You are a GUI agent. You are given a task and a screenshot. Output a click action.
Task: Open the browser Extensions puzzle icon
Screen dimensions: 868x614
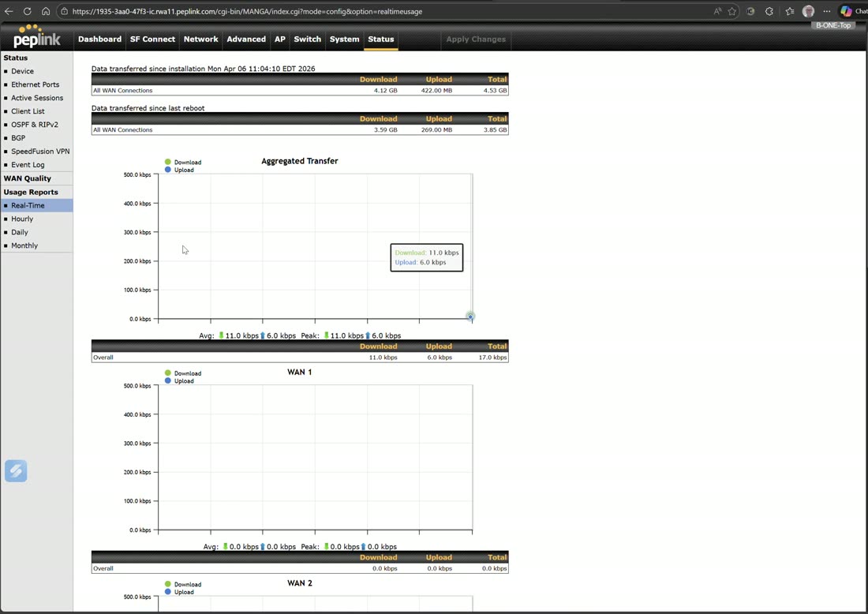[x=769, y=11]
